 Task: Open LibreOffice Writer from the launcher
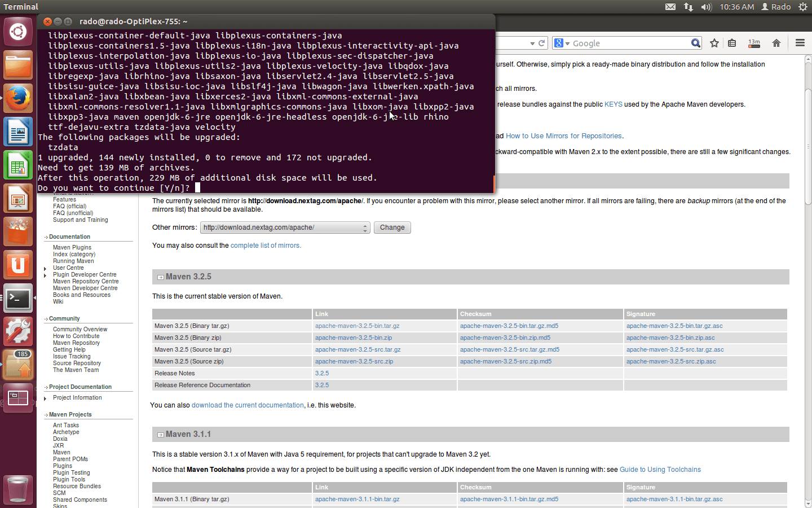18,132
